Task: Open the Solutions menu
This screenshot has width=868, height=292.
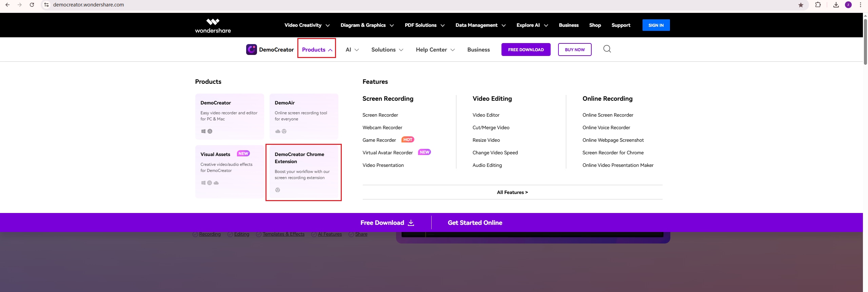Action: [x=387, y=50]
